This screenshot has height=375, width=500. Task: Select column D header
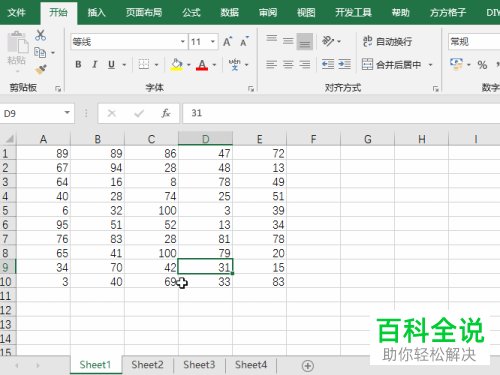point(205,139)
